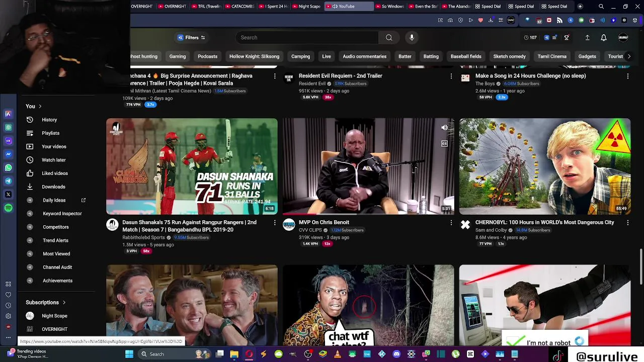This screenshot has width=644, height=362.
Task: Open Opera sidebar settings gear
Action: [8, 316]
